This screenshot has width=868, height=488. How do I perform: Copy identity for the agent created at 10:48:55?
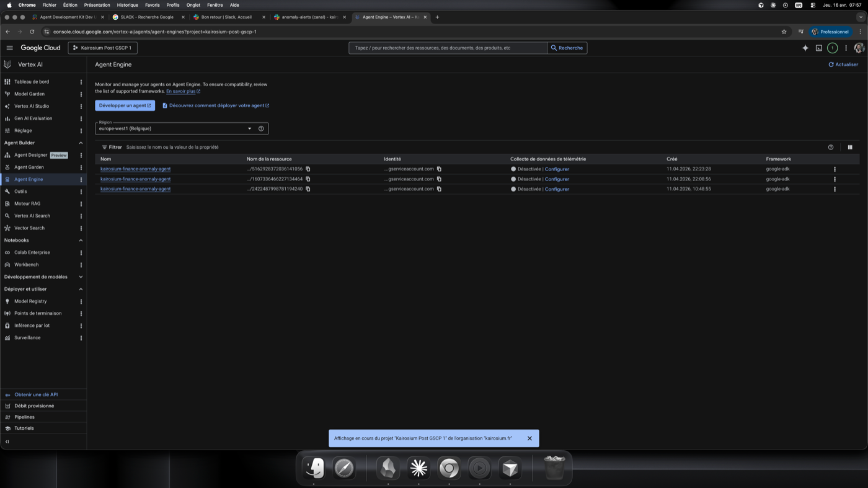pyautogui.click(x=439, y=189)
